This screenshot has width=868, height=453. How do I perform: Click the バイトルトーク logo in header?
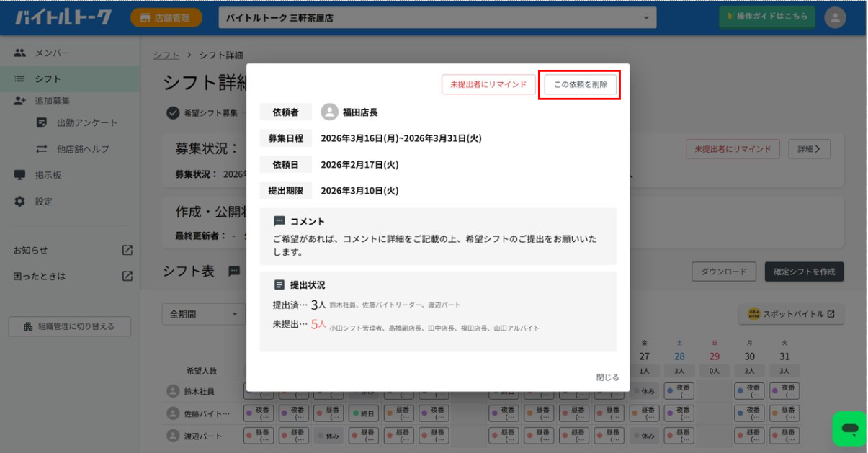[x=64, y=17]
